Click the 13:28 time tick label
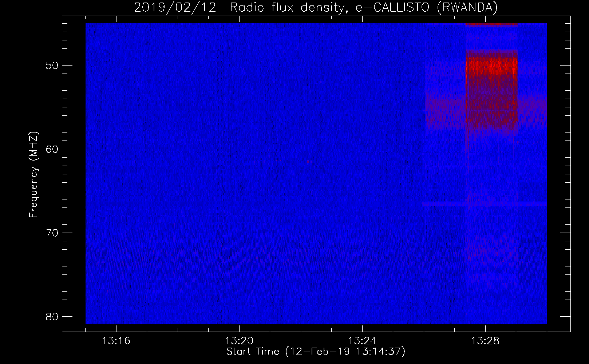This screenshot has height=364, width=589. point(485,341)
